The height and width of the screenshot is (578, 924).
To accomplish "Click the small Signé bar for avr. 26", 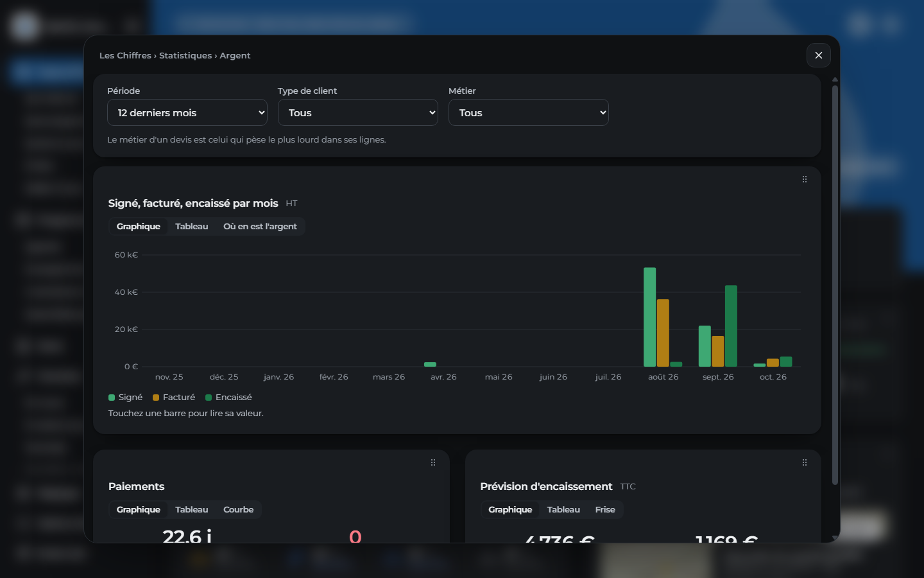I will [x=431, y=365].
